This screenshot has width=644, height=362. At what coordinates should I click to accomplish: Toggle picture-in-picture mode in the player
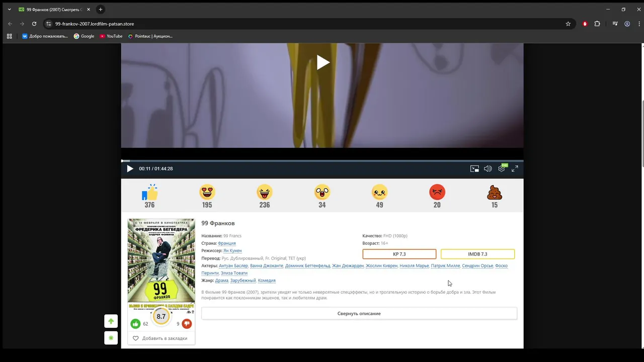(474, 169)
